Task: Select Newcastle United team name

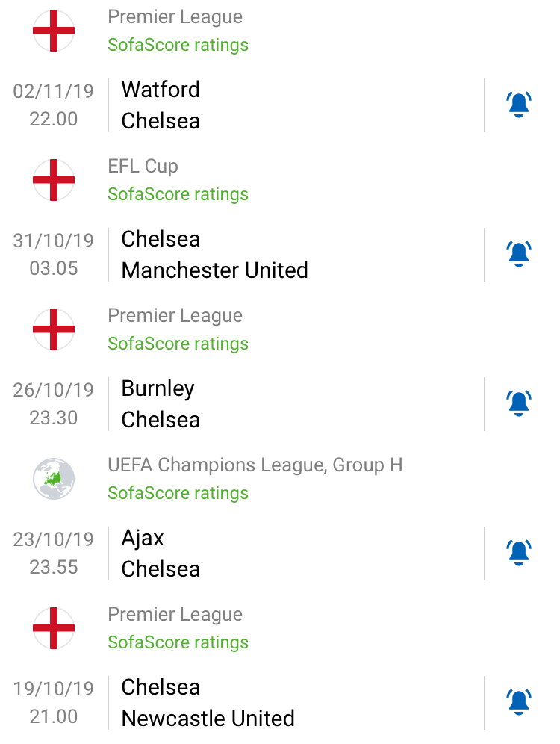Action: [208, 718]
